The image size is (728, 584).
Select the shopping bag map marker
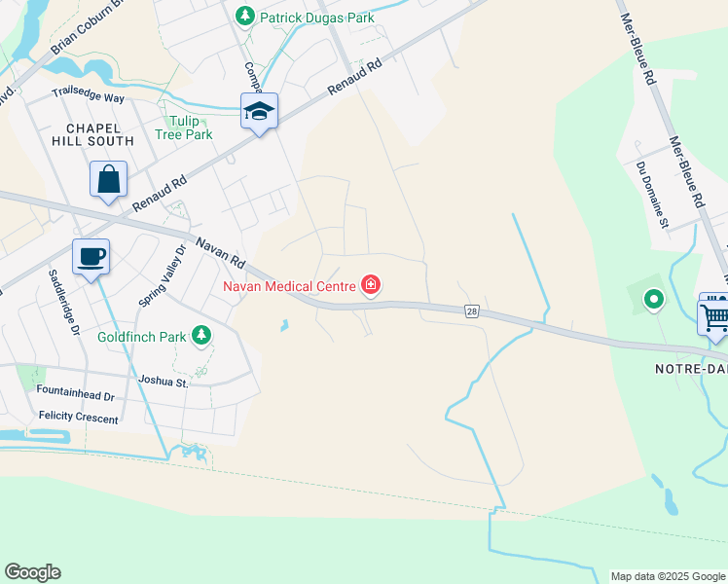point(108,180)
